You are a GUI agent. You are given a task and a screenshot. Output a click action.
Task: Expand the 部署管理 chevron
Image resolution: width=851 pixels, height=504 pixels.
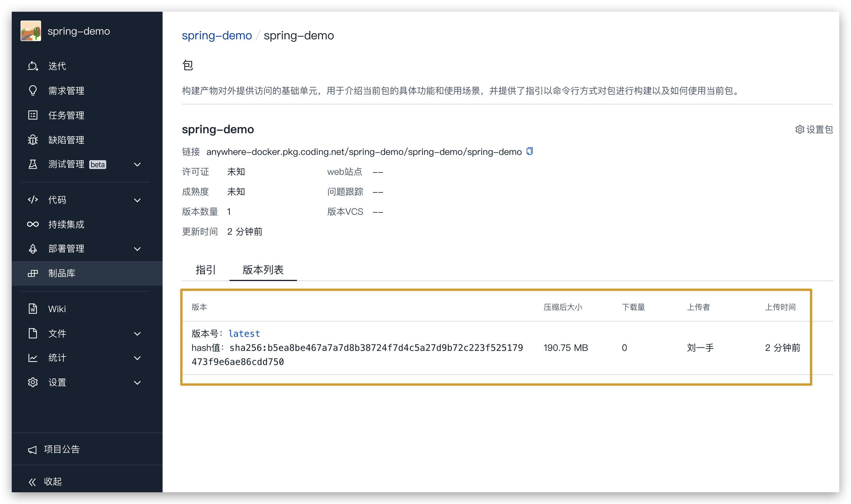pyautogui.click(x=137, y=249)
